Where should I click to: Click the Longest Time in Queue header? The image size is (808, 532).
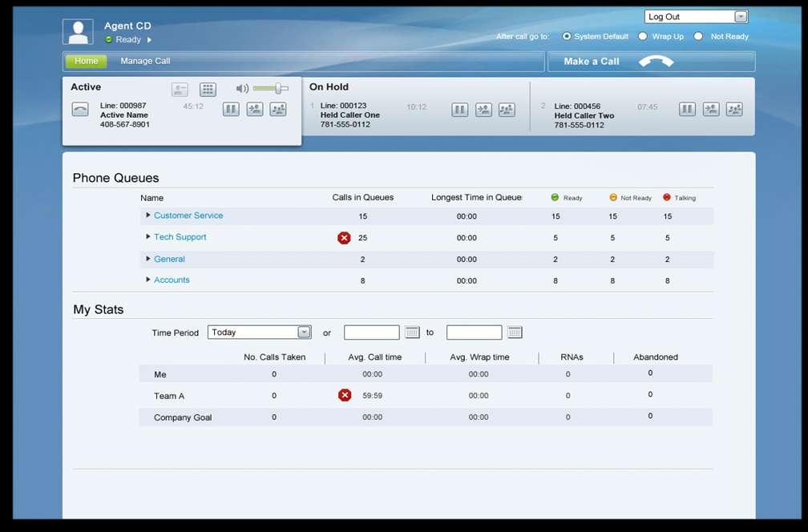(x=477, y=197)
